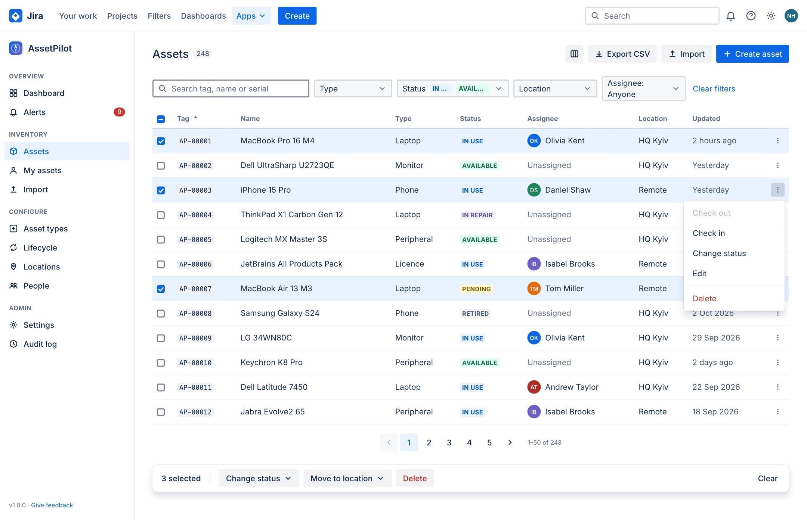Screen dimensions: 807x532
Task: Expand the Move to location dropdown
Action: [347, 478]
